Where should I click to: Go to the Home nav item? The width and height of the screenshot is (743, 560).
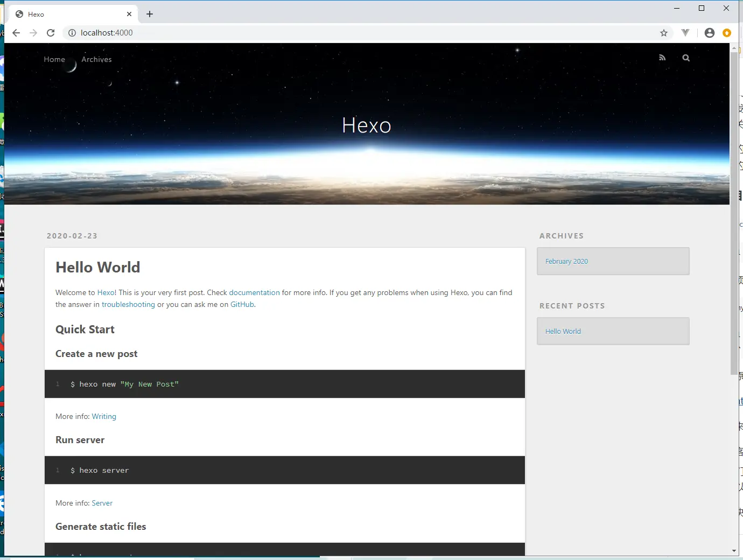pyautogui.click(x=54, y=59)
